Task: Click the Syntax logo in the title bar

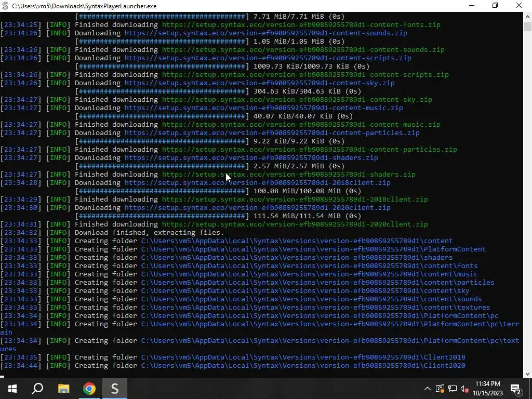Action: 5,6
